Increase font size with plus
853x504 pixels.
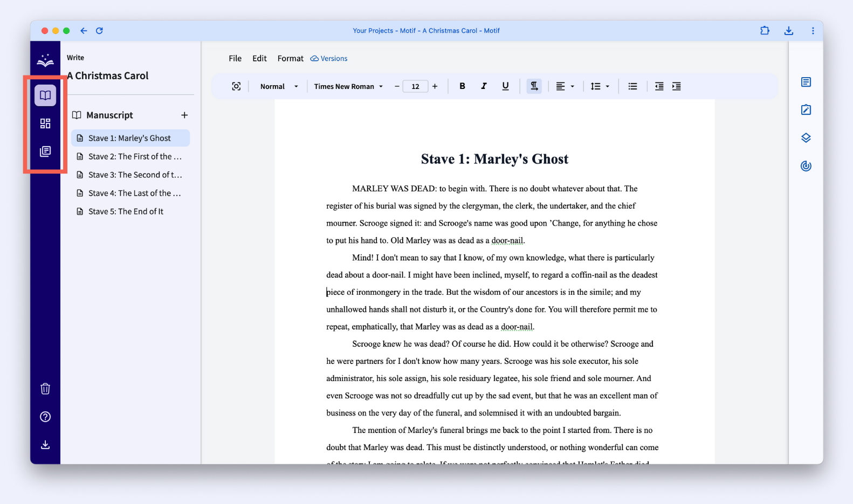coord(435,86)
